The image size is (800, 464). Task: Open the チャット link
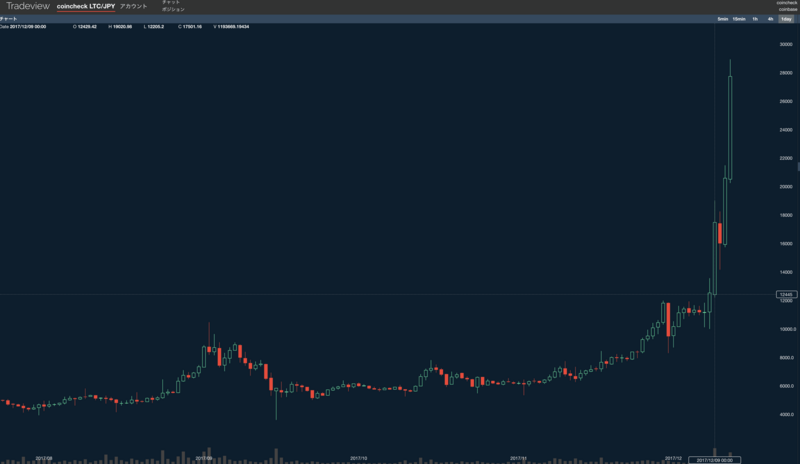(x=171, y=3)
